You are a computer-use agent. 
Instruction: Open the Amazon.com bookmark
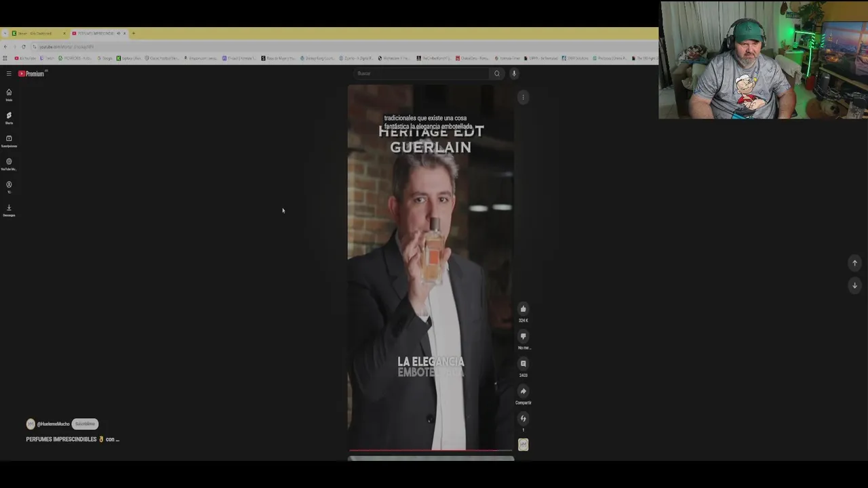(x=201, y=58)
